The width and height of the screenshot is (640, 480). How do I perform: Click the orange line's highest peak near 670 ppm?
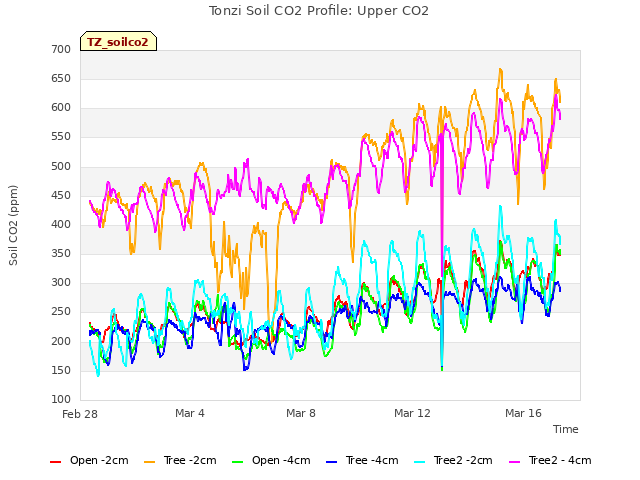tap(500, 70)
